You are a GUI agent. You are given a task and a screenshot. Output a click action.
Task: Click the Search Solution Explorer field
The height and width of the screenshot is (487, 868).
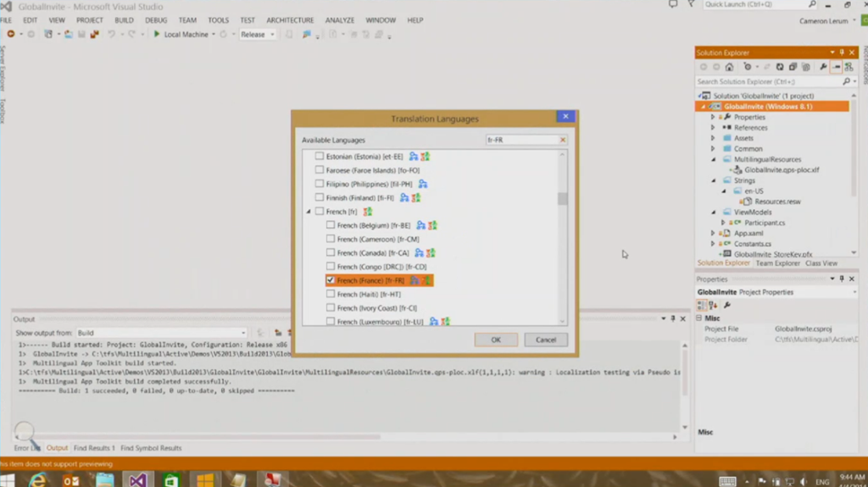click(x=770, y=81)
